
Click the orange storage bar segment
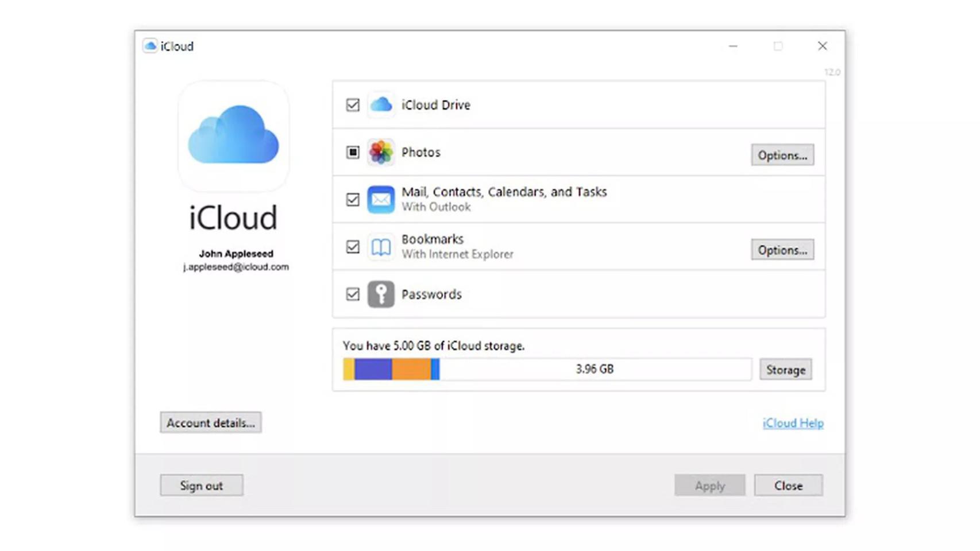point(411,369)
